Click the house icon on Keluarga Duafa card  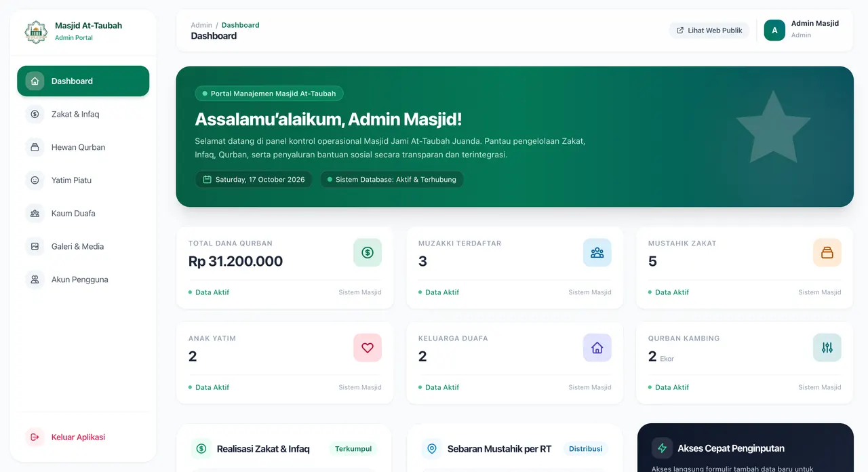(597, 347)
